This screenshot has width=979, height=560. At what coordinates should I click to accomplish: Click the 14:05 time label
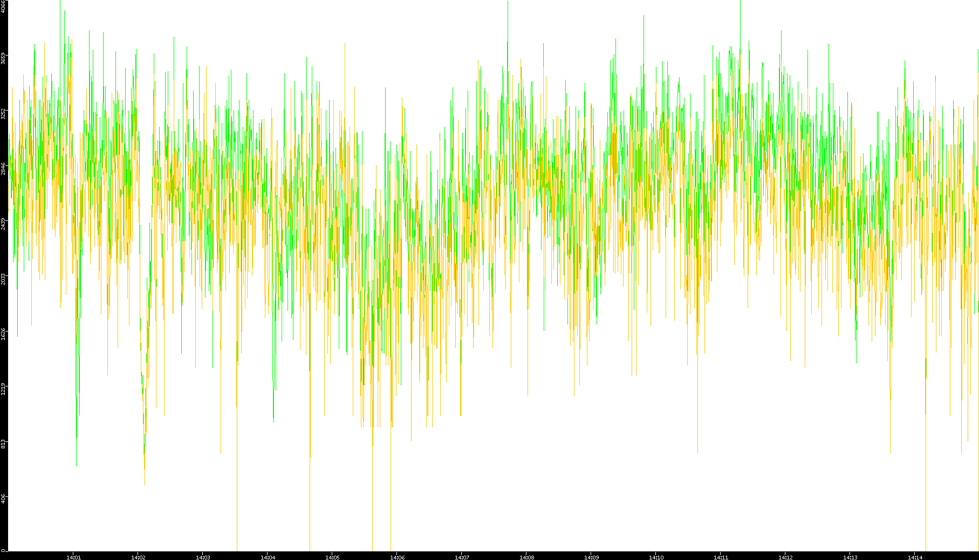pyautogui.click(x=333, y=557)
